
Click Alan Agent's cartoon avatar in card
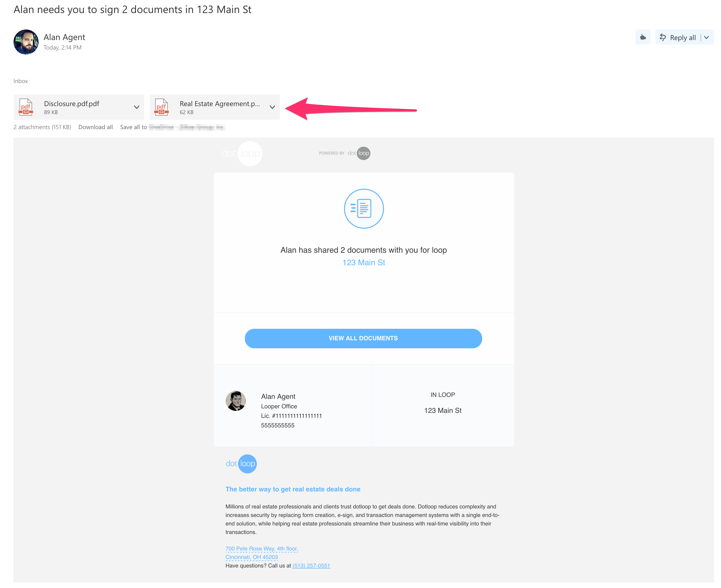[x=236, y=401]
